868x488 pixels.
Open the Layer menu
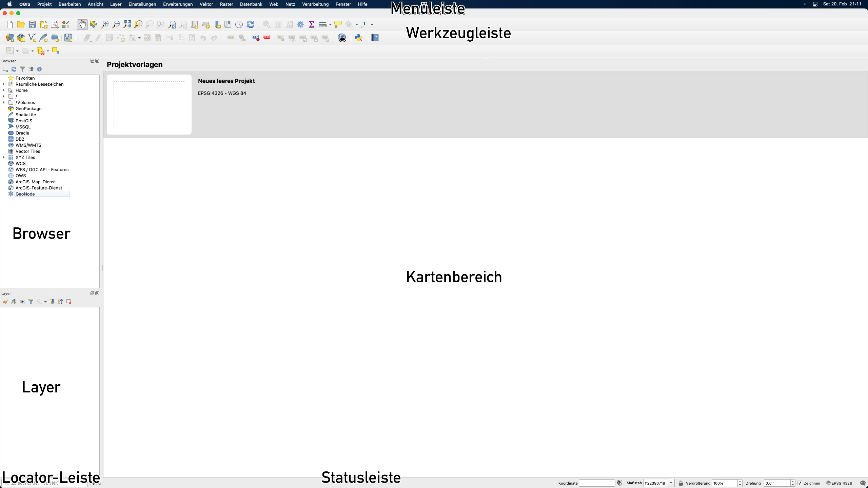coord(116,4)
